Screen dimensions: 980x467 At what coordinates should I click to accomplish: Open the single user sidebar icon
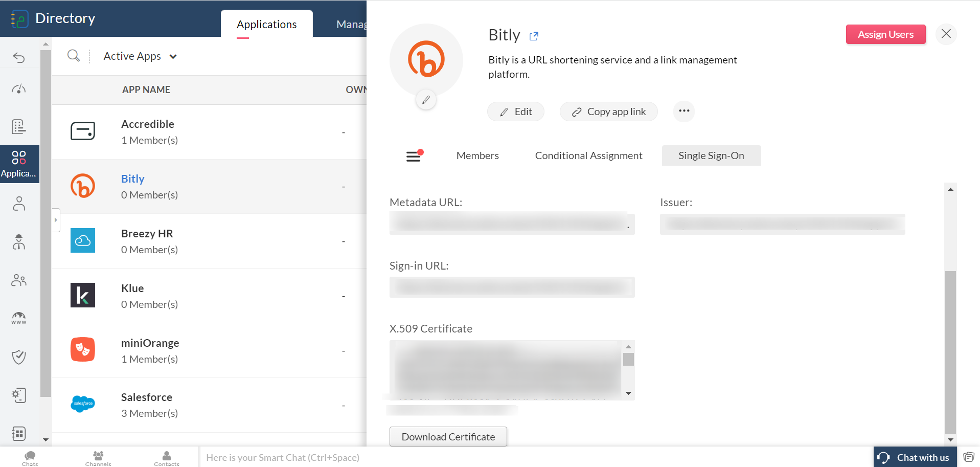(x=19, y=204)
